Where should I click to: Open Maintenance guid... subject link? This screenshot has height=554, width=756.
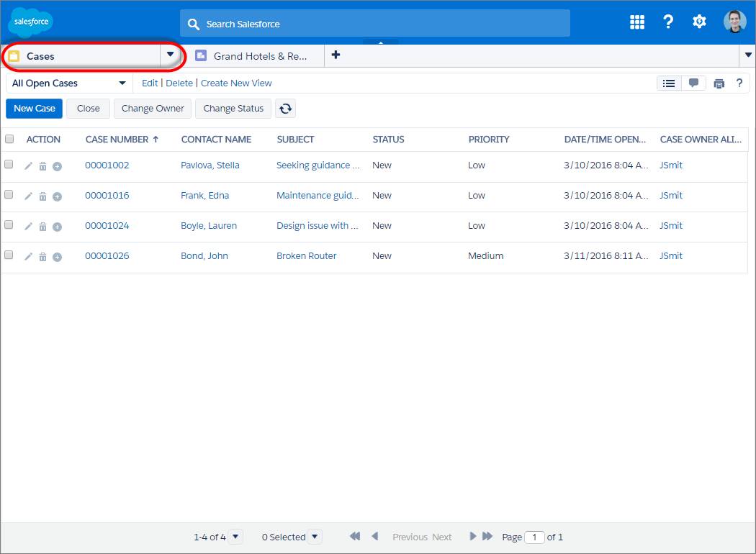[x=318, y=196]
